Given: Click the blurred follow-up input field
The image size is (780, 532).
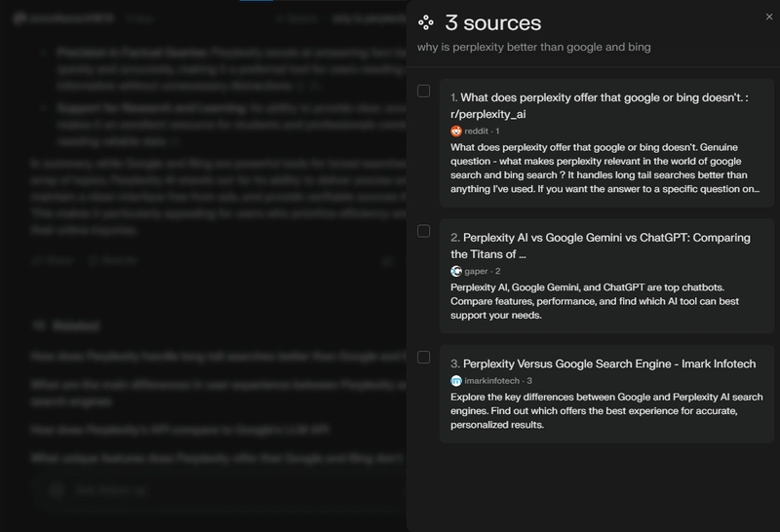Looking at the screenshot, I should (x=218, y=490).
